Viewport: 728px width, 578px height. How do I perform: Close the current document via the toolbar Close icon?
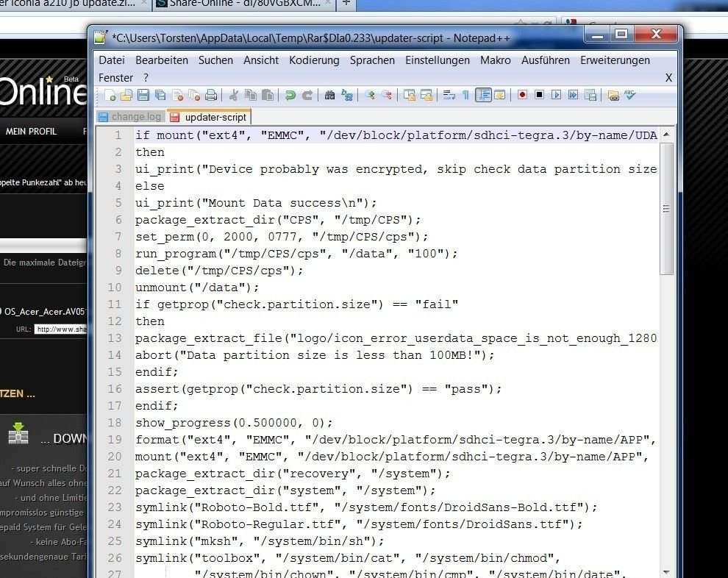tap(177, 95)
